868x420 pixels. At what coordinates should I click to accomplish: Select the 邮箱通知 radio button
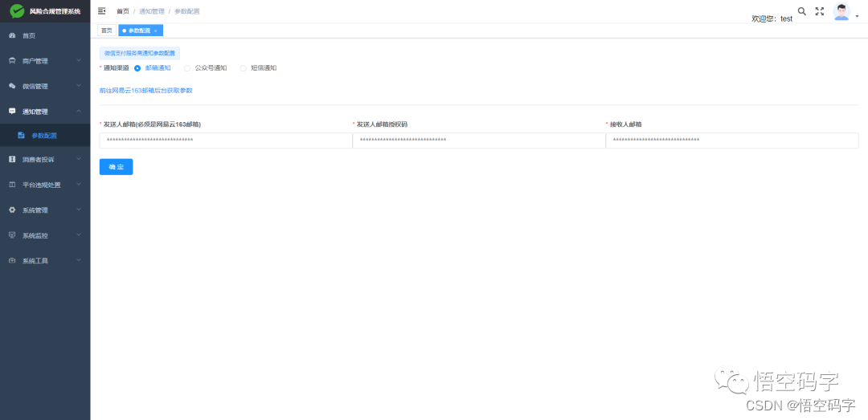[137, 68]
